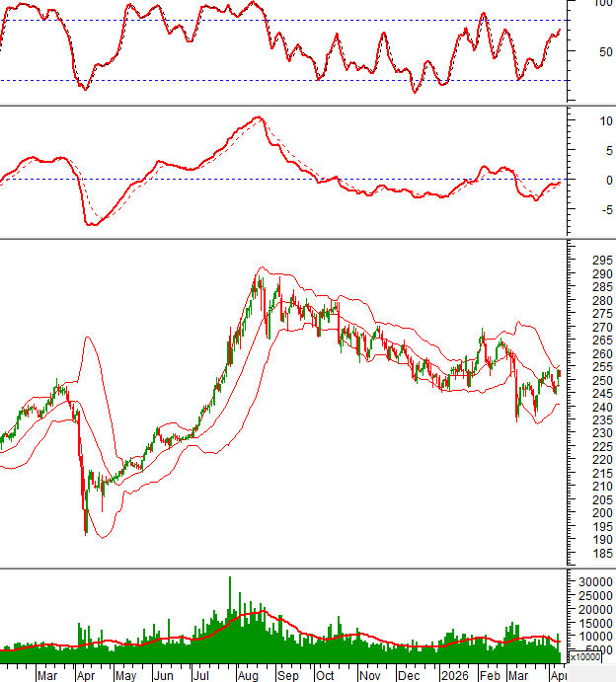Click the upper blue dashed overbought line
Screen dimensions: 616x682
click(296, 21)
